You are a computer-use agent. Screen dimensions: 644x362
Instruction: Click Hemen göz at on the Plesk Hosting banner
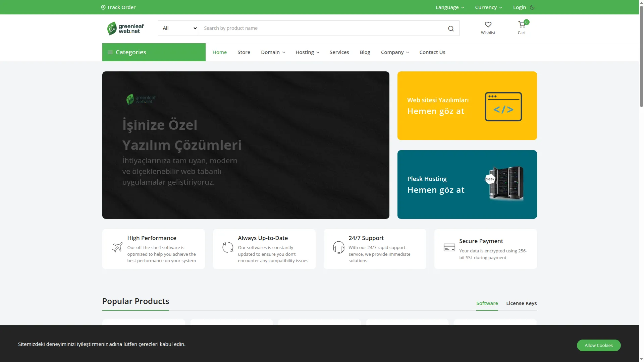[x=435, y=190]
